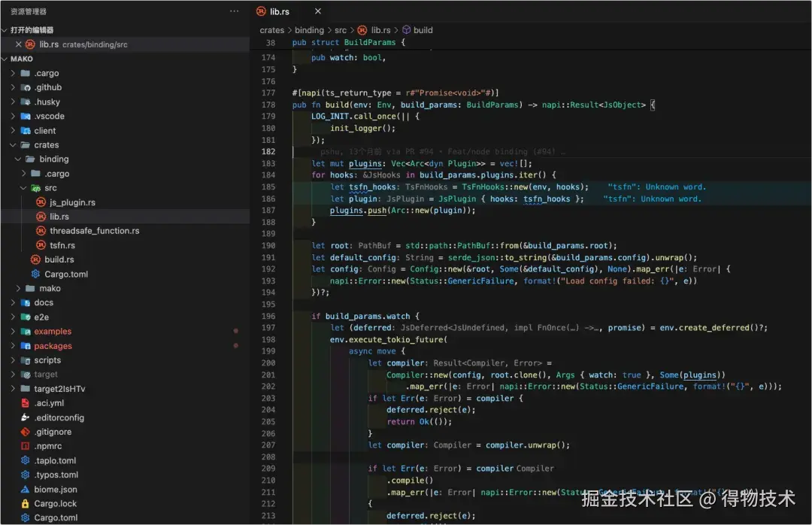Close the lib.rs editor tab

coord(318,11)
